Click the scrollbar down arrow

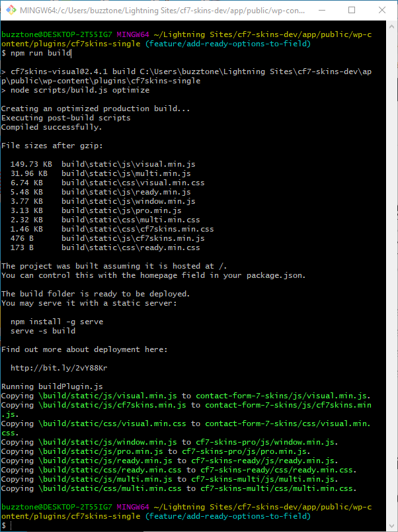click(391, 525)
